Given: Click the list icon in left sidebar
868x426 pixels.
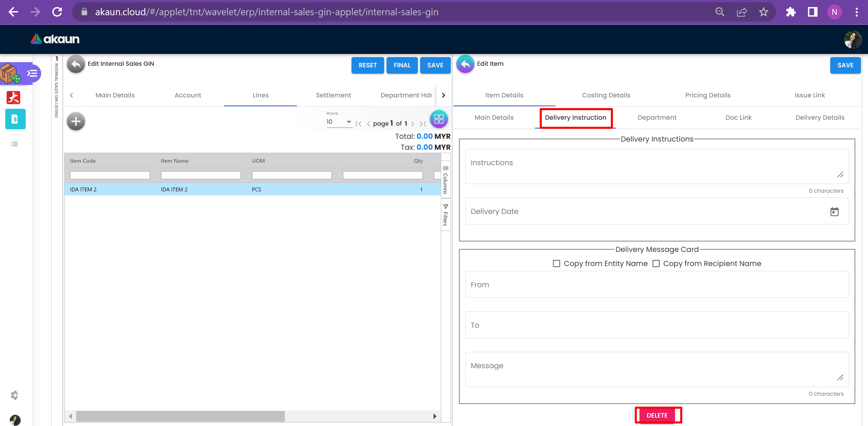Looking at the screenshot, I should [14, 144].
